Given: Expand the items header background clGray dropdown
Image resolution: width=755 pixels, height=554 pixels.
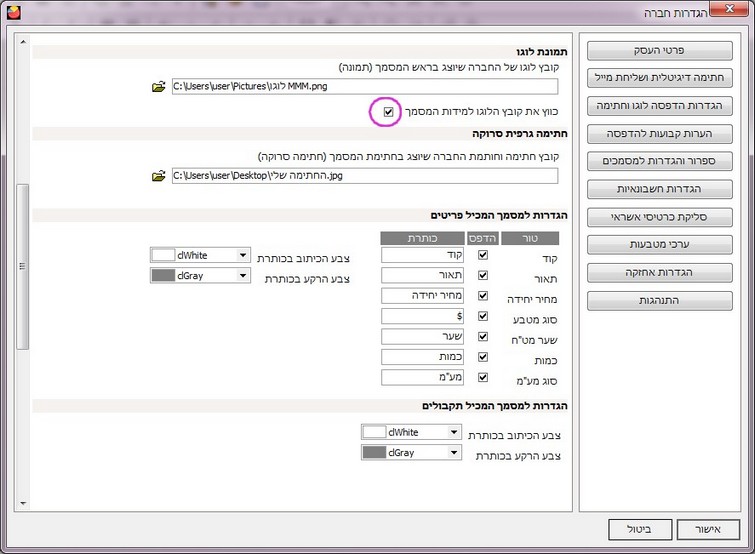Looking at the screenshot, I should point(243,275).
